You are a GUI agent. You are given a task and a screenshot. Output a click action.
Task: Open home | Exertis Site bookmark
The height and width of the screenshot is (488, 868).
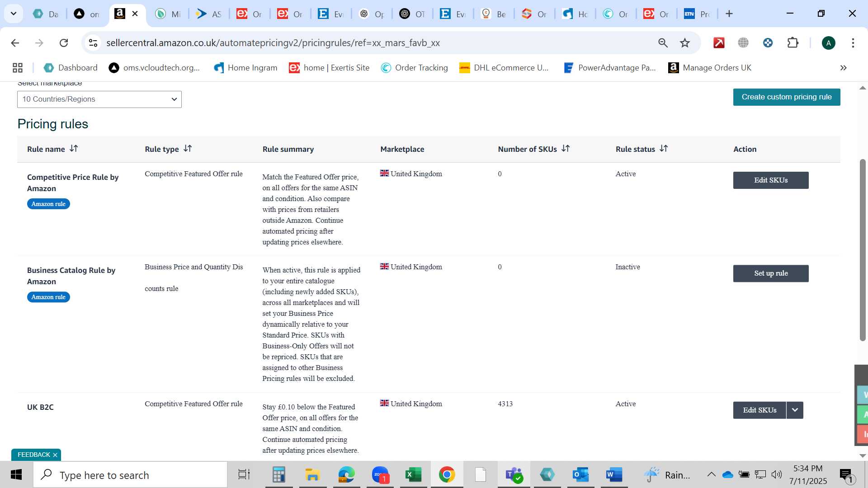329,68
